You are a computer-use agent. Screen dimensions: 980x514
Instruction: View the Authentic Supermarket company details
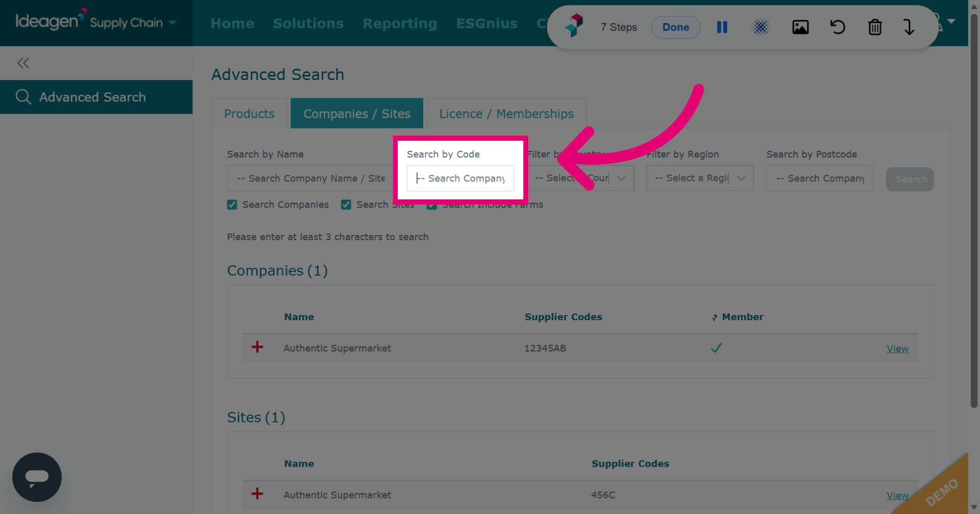pos(897,349)
